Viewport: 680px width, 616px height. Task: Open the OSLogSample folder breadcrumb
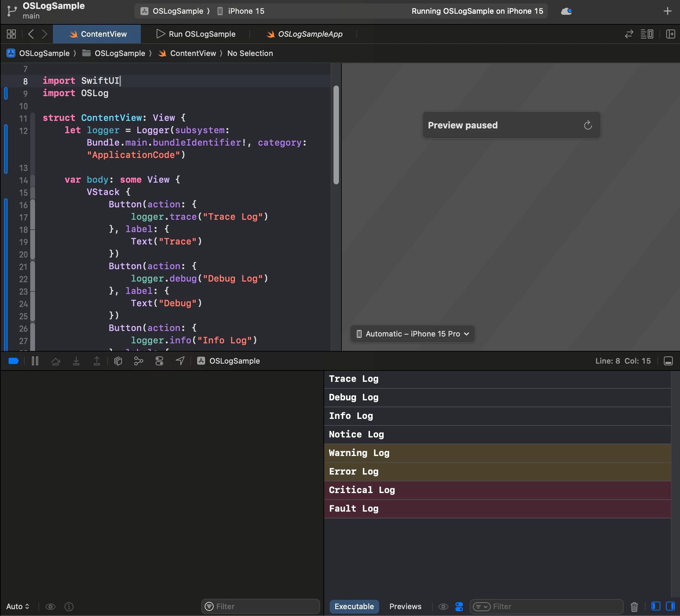coord(114,53)
